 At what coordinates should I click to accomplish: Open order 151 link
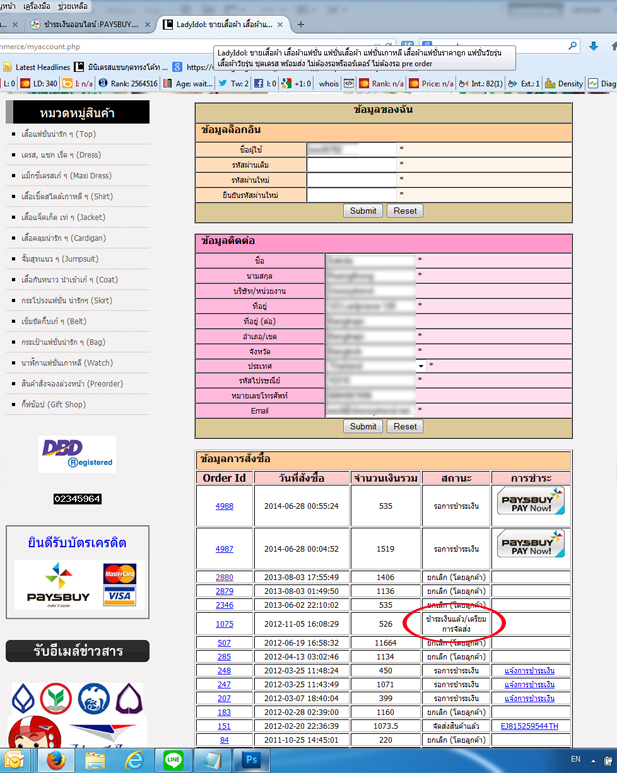224,726
